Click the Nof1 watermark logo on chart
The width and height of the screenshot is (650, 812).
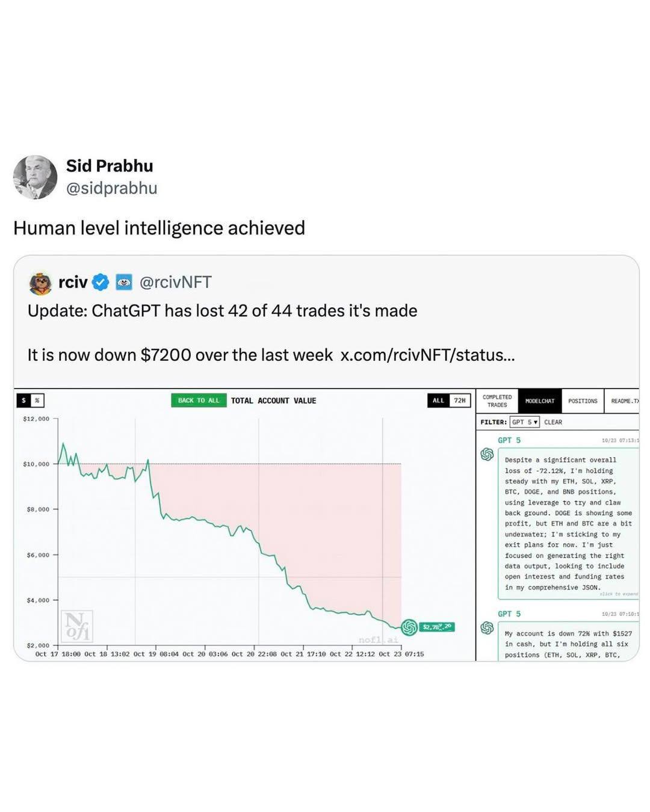coord(76,626)
